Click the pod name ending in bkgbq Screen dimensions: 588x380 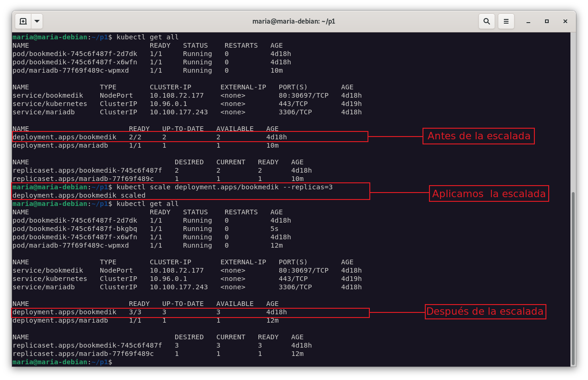click(x=75, y=229)
